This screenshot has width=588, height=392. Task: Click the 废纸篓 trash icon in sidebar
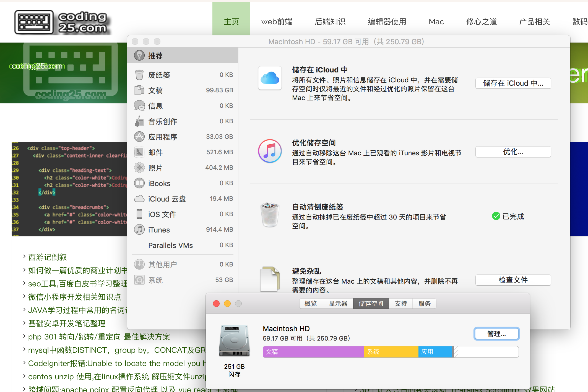139,75
